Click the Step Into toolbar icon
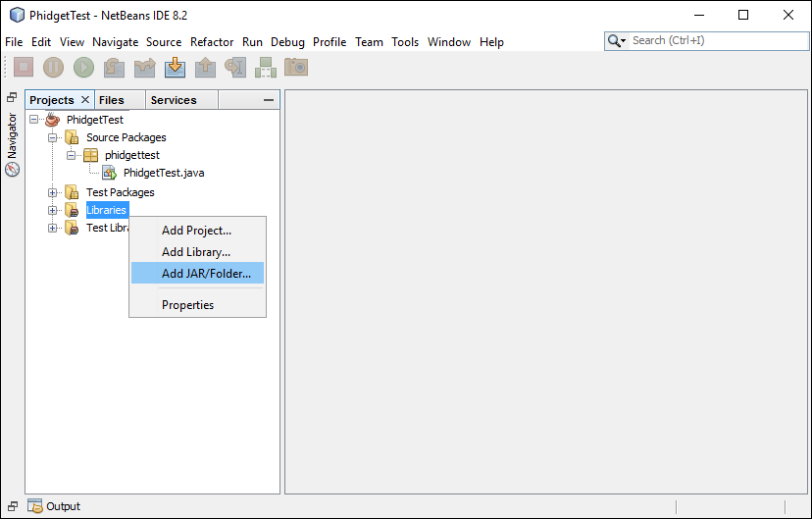812x519 pixels. 175,68
